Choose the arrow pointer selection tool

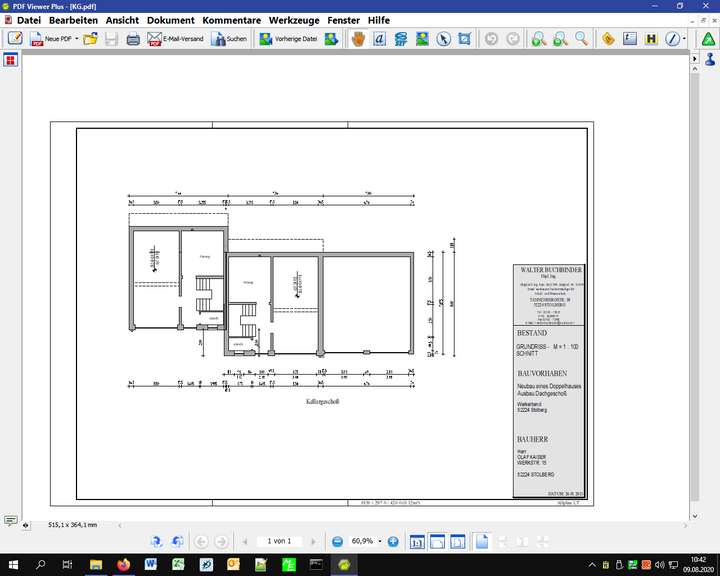[x=443, y=39]
